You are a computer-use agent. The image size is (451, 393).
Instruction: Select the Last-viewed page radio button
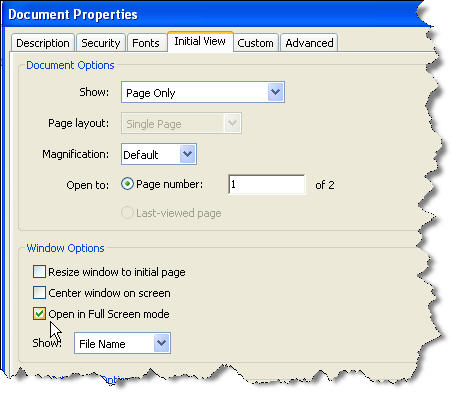click(x=127, y=213)
